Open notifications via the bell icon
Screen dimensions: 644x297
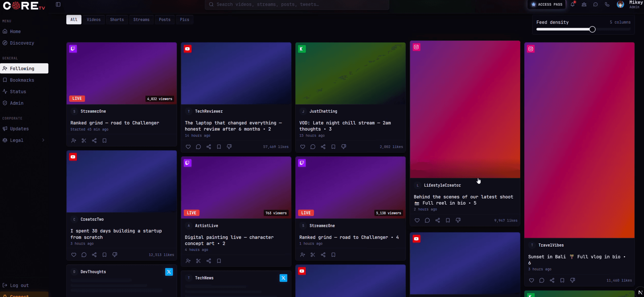573,4
